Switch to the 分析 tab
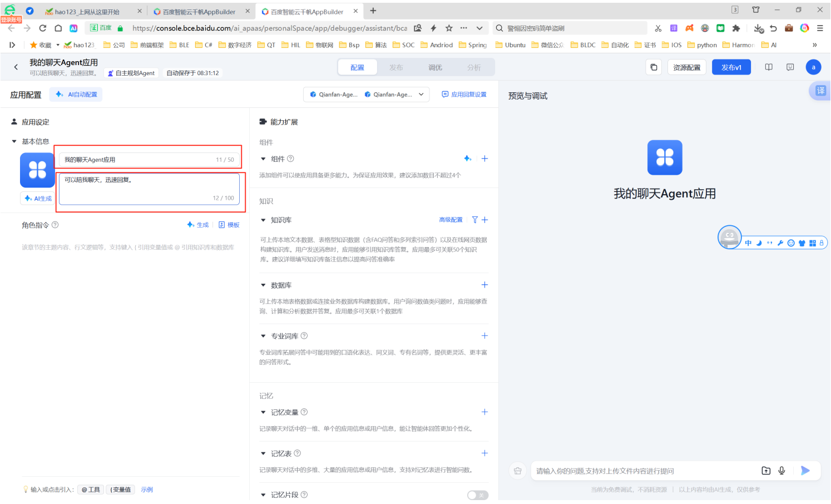 pyautogui.click(x=474, y=67)
